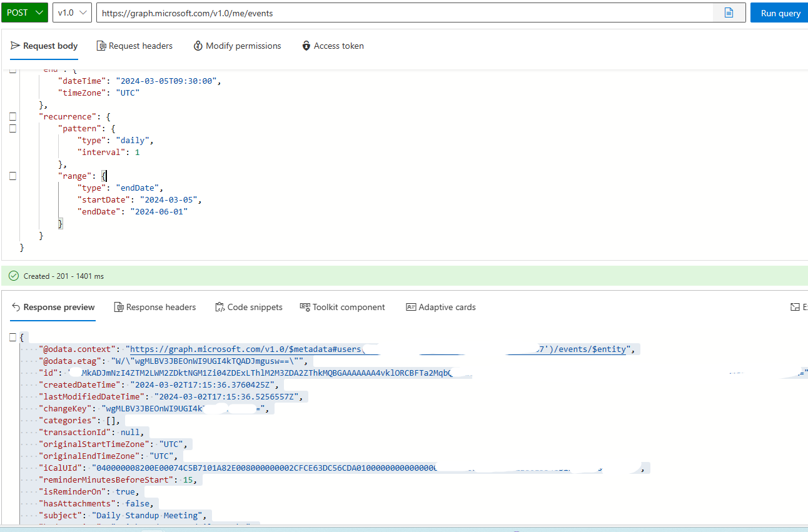
Task: Click the "startDate": "2024-03-05" value
Action: click(x=169, y=200)
